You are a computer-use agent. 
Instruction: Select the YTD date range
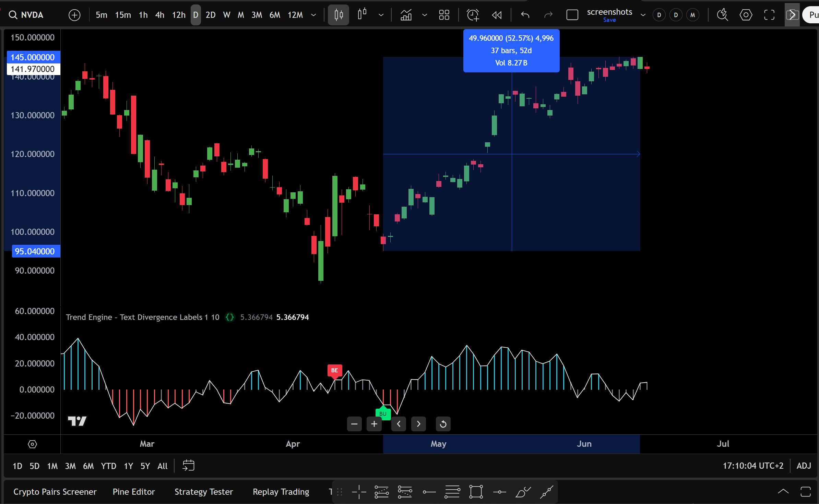click(108, 466)
